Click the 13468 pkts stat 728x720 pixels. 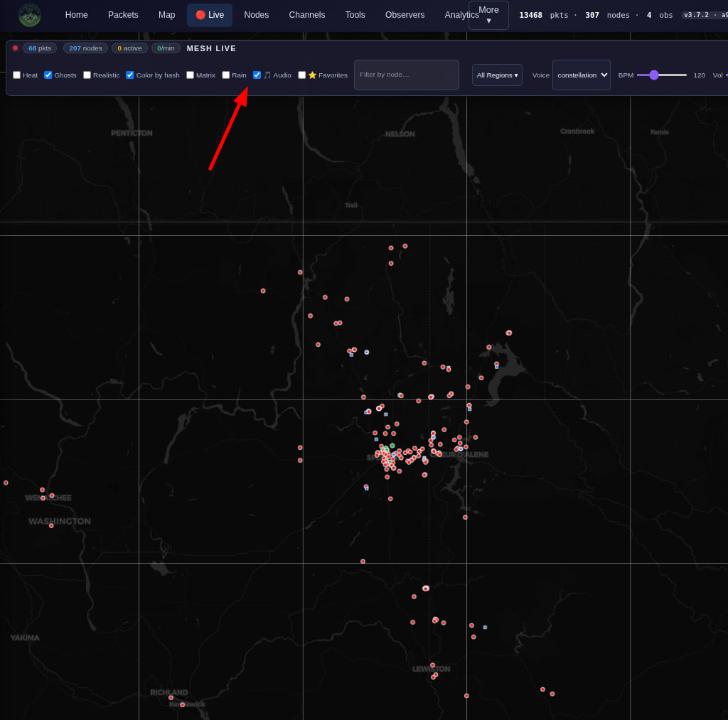544,15
